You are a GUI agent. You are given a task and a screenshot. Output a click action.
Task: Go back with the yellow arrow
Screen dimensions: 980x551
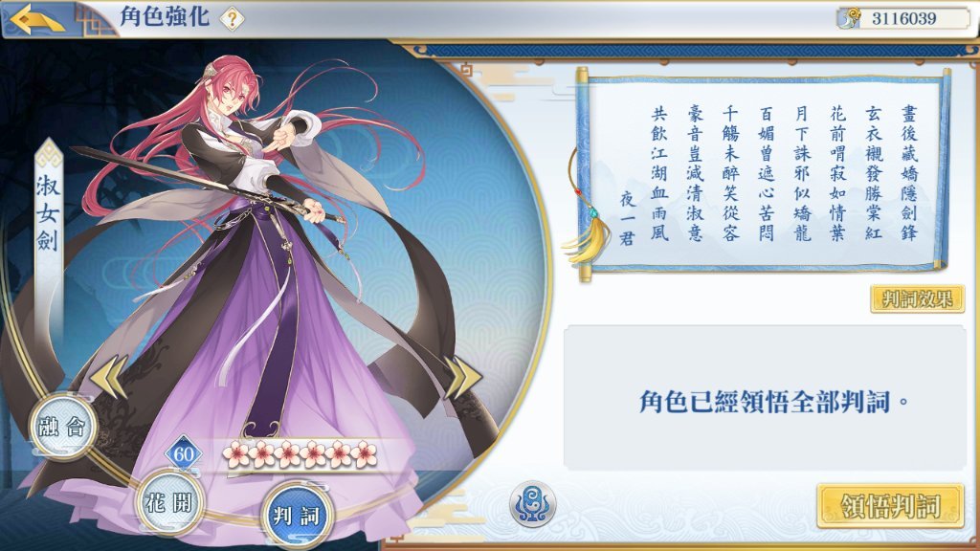[x=37, y=19]
